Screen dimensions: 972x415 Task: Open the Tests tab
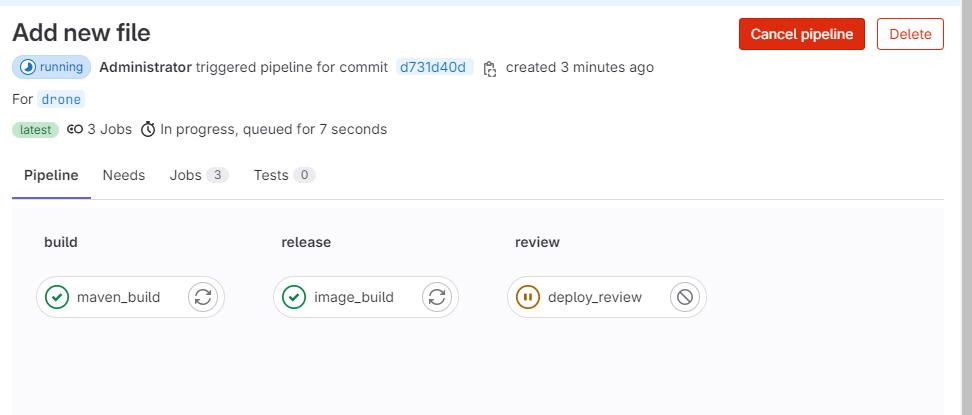click(x=285, y=176)
